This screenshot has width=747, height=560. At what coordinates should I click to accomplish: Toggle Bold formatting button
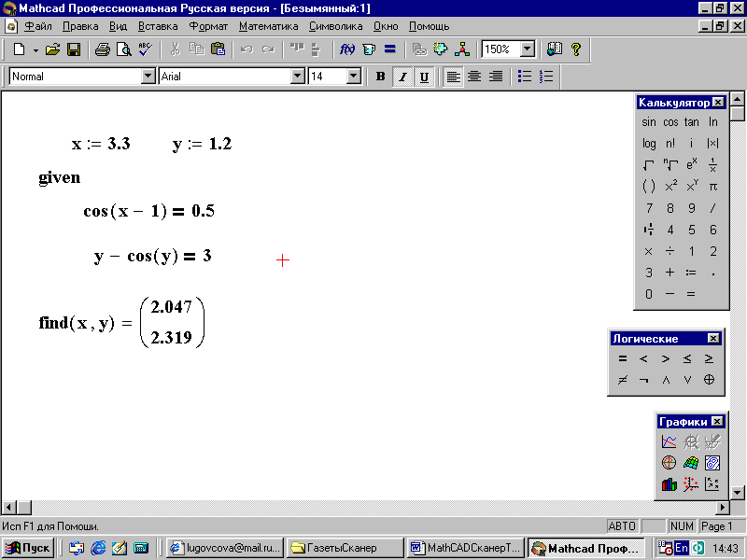(x=380, y=77)
